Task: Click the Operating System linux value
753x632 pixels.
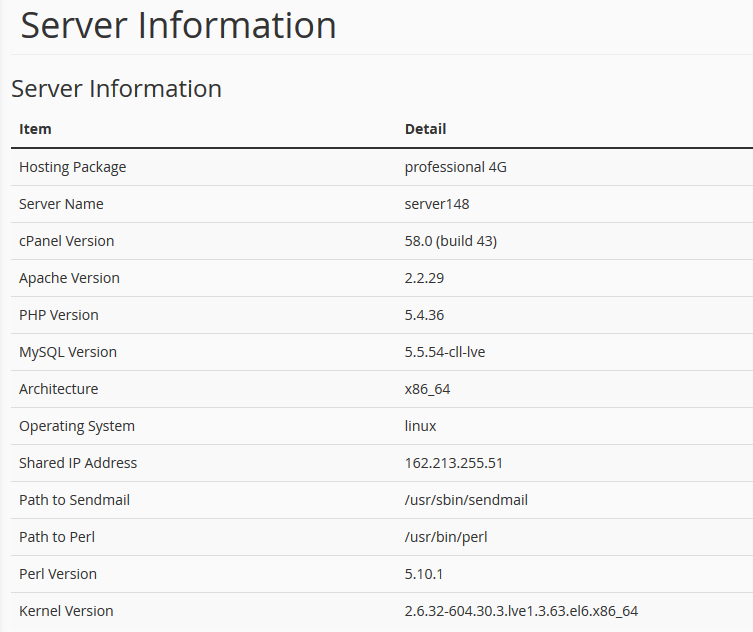Action: 421,426
